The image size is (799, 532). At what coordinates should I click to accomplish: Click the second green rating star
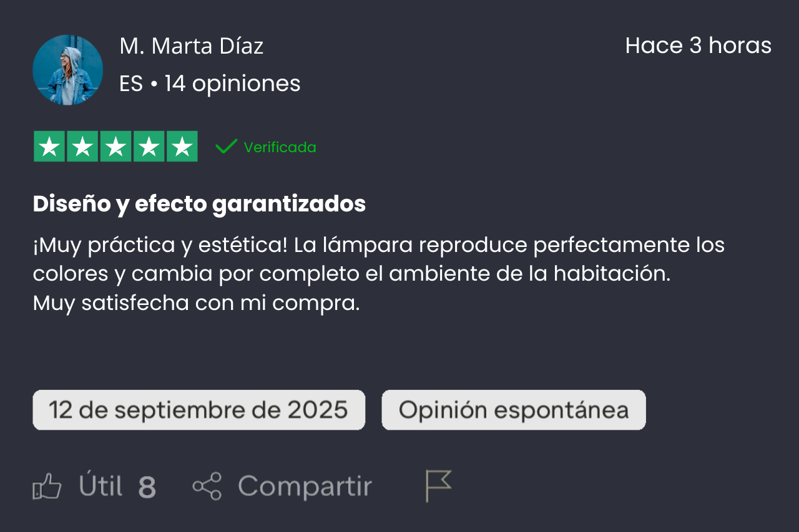tap(82, 147)
